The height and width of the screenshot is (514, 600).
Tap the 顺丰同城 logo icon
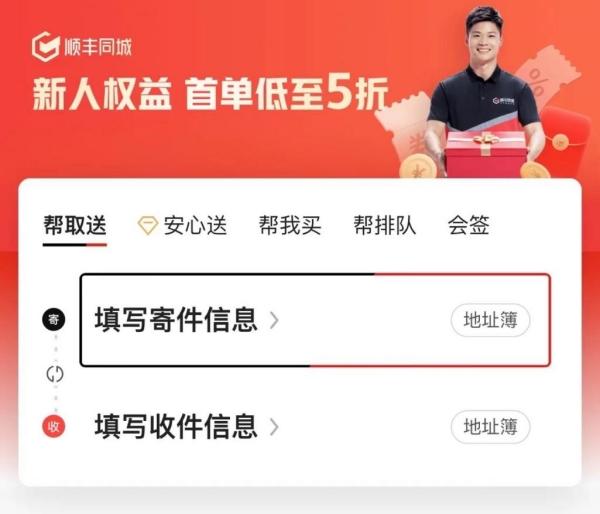[x=46, y=47]
